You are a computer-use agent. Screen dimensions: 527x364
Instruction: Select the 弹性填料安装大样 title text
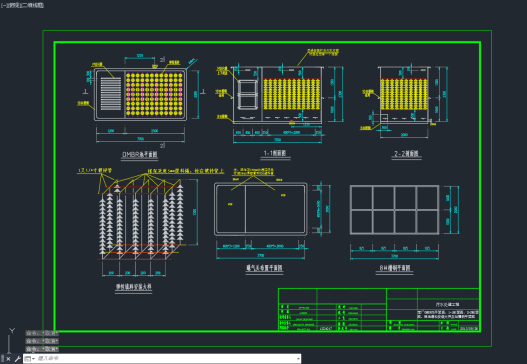(133, 287)
